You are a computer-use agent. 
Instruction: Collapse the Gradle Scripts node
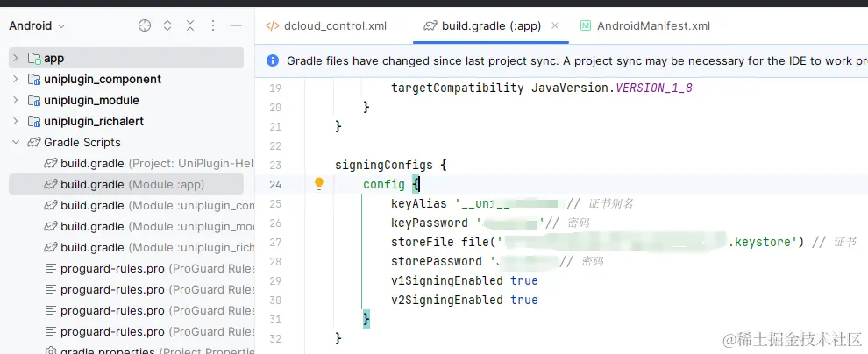15,142
